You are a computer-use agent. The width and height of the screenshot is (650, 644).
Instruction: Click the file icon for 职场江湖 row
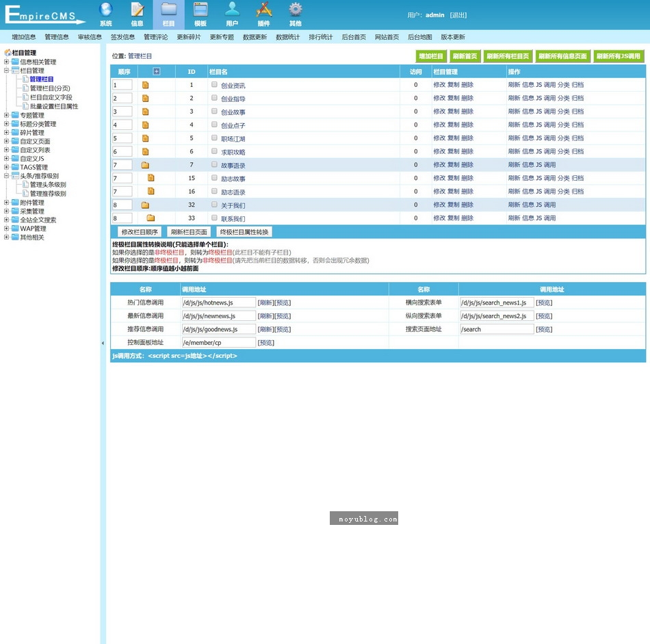coord(146,138)
